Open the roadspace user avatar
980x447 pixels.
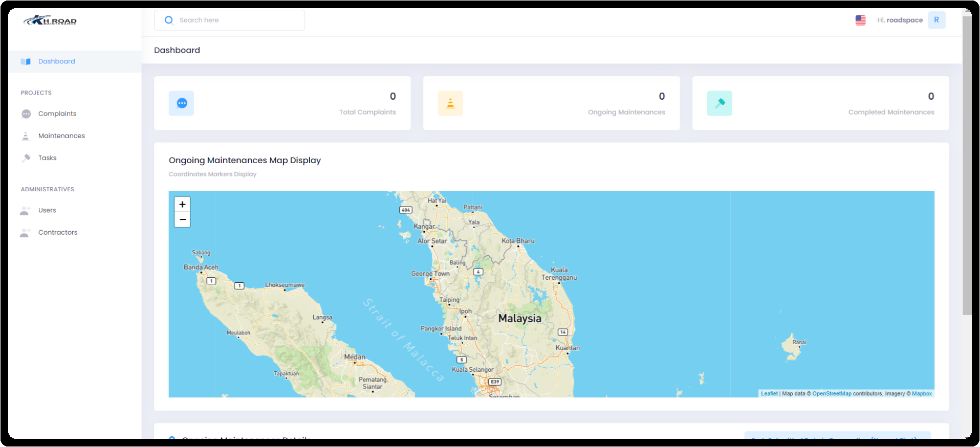coord(936,20)
